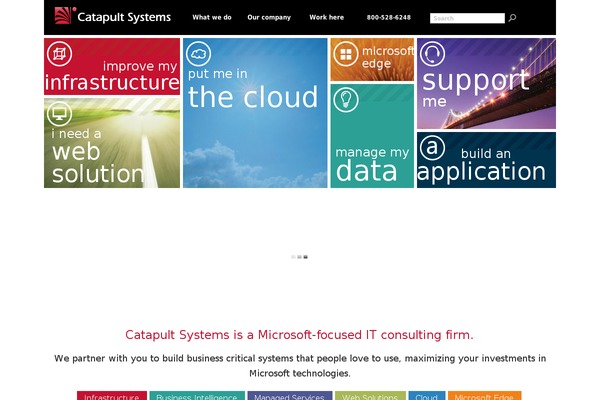The height and width of the screenshot is (400, 600).
Task: Click the blue Cloud button
Action: pyautogui.click(x=427, y=396)
